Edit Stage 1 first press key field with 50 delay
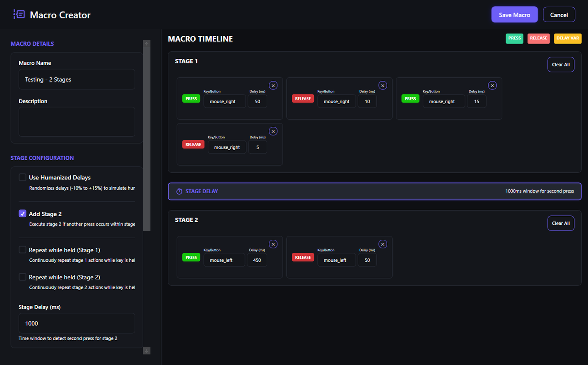Screen dimensions: 588x365 (x=225, y=101)
